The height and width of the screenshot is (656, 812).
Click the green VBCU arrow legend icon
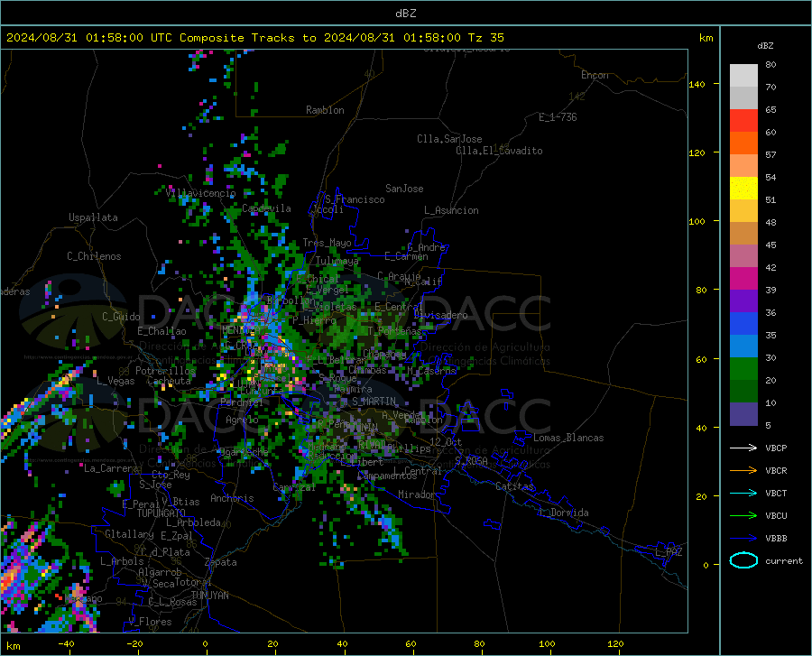(x=743, y=516)
